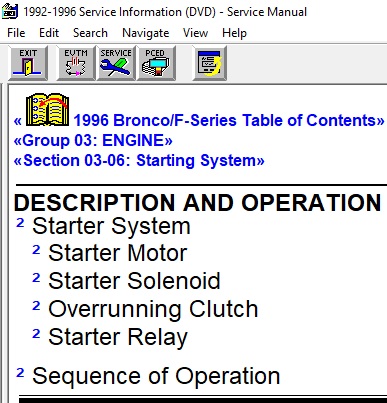
Task: Click the DESCRIPTION AND OPERATION heading
Action: [197, 202]
